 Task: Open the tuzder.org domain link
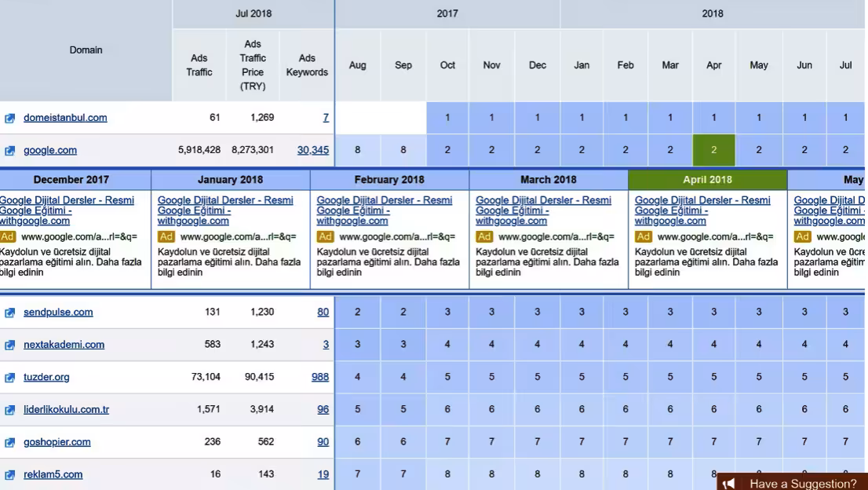[46, 377]
